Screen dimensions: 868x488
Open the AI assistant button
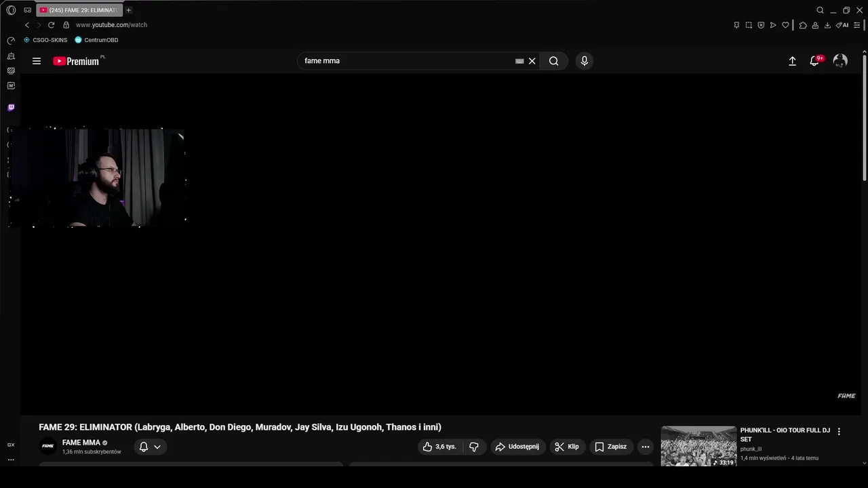coord(842,25)
